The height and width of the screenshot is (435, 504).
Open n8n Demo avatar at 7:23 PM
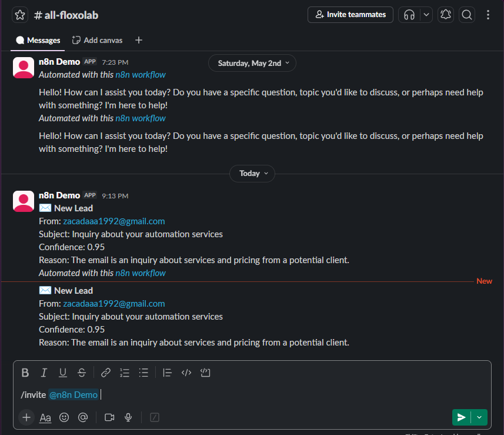pyautogui.click(x=24, y=68)
